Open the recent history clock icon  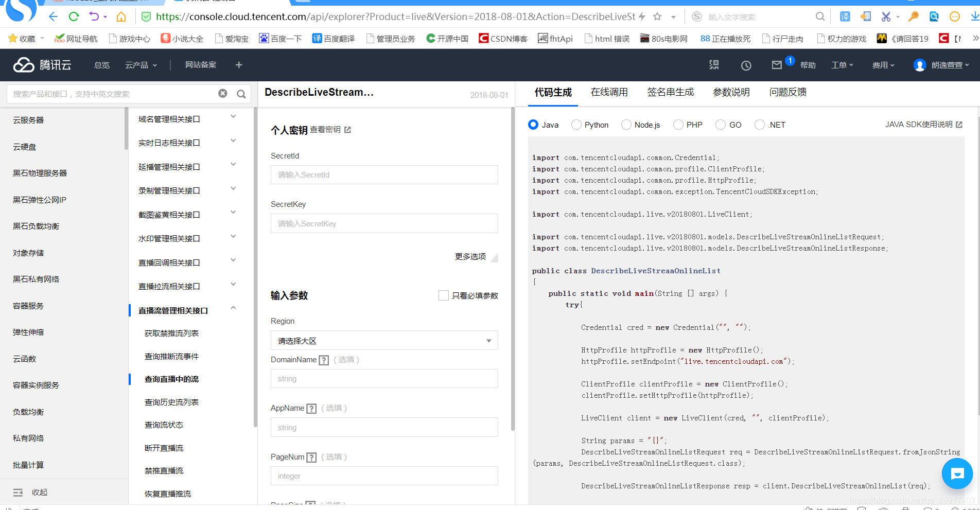pos(746,65)
